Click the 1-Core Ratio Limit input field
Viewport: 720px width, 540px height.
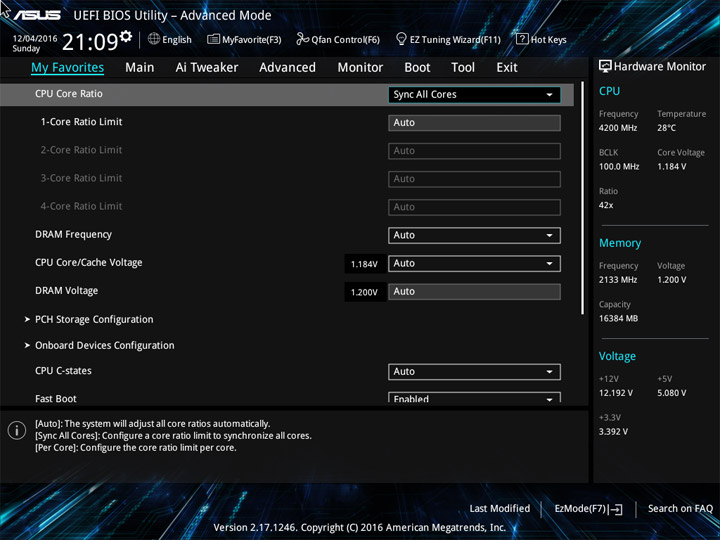(x=474, y=123)
